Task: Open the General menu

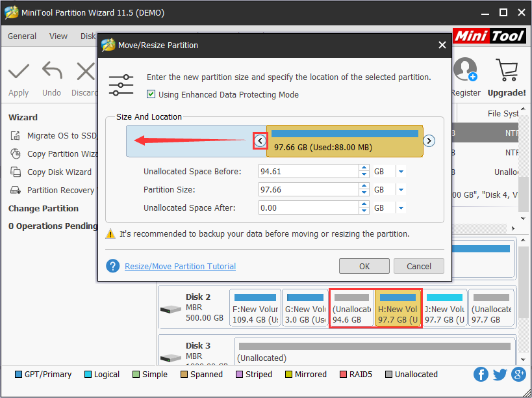Action: pos(22,36)
